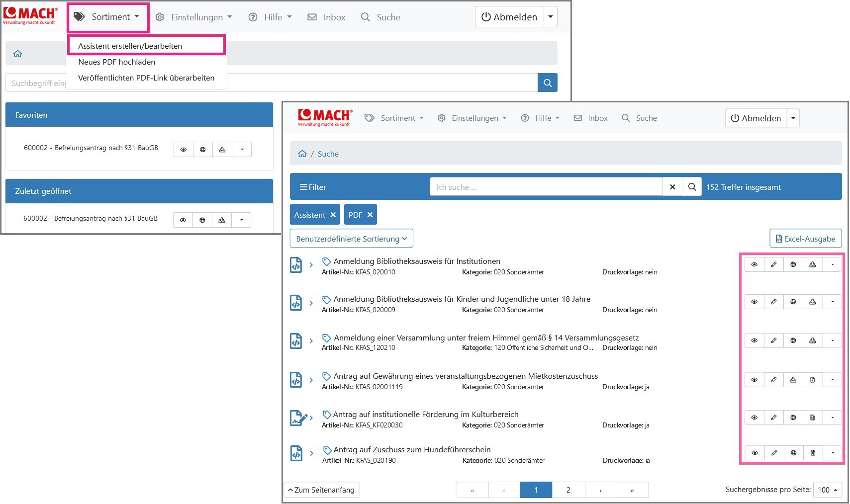Click the document icon for 'institutionelle Förderung im Kulturbereich'
850x504 pixels.
(x=813, y=418)
